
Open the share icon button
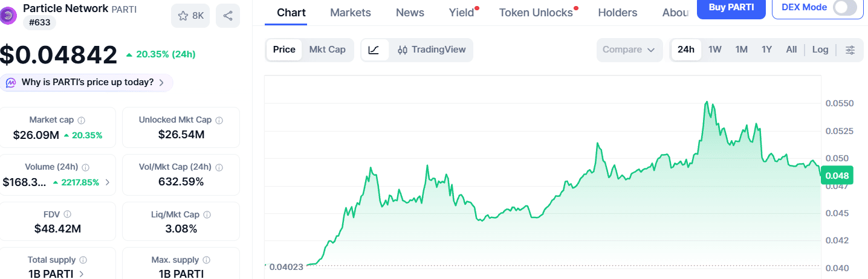coord(227,16)
